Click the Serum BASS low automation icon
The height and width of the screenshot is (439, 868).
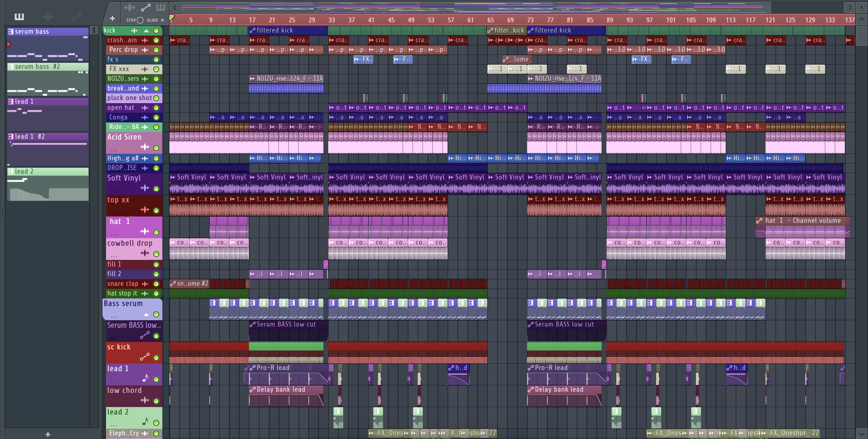[145, 335]
